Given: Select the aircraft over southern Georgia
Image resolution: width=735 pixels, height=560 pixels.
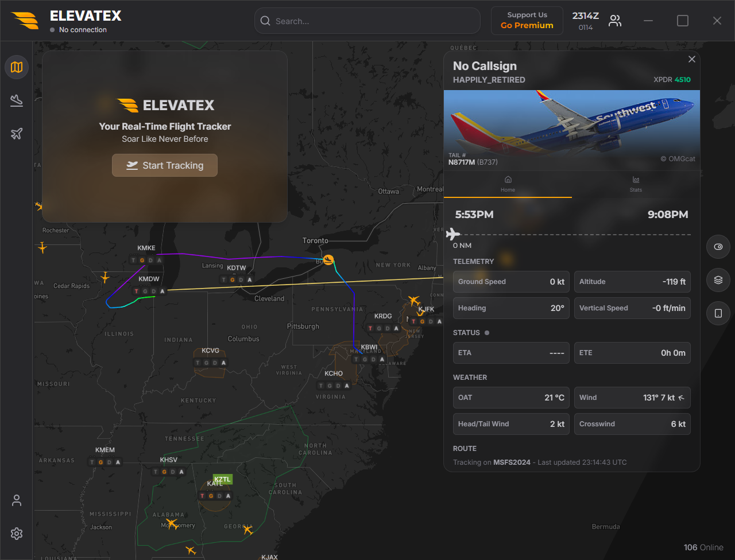Looking at the screenshot, I should (x=247, y=529).
